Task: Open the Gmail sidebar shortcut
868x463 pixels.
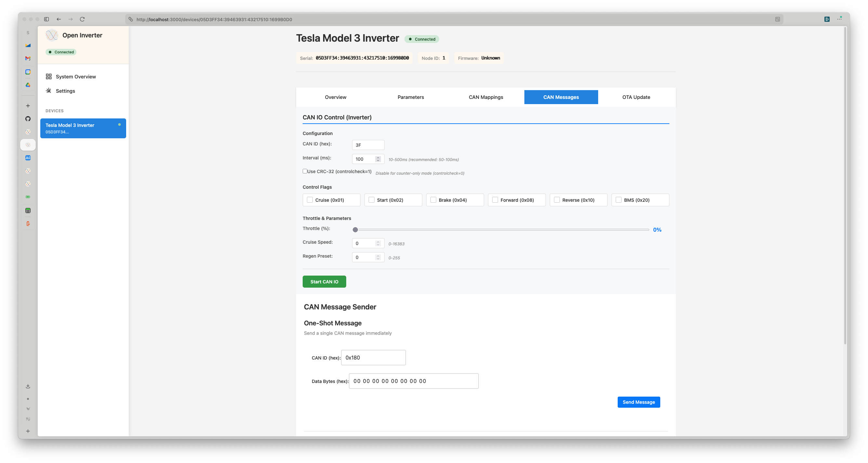Action: point(28,58)
